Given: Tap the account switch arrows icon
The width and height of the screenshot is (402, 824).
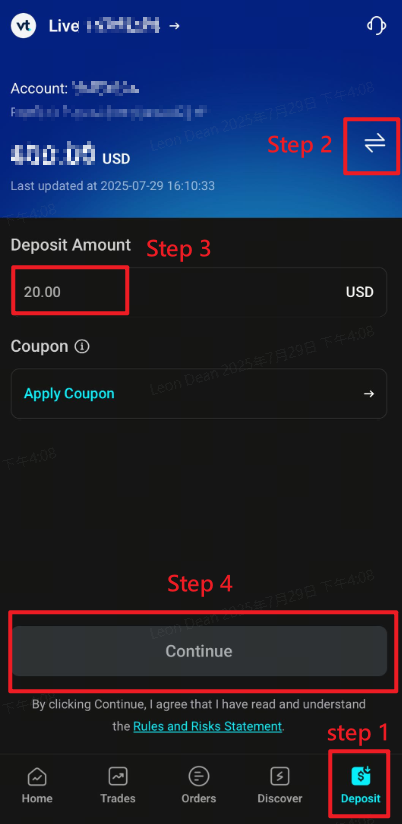Looking at the screenshot, I should pyautogui.click(x=375, y=143).
